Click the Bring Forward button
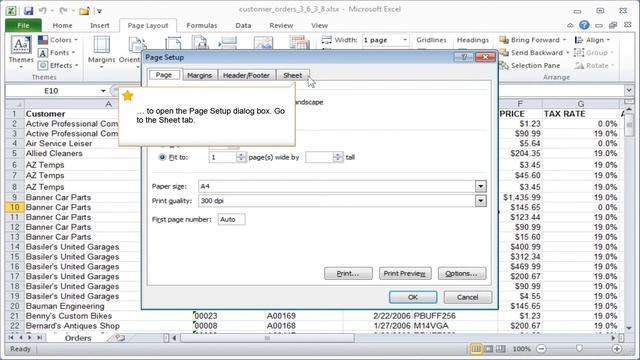Screen dimensions: 640x360 (533, 40)
